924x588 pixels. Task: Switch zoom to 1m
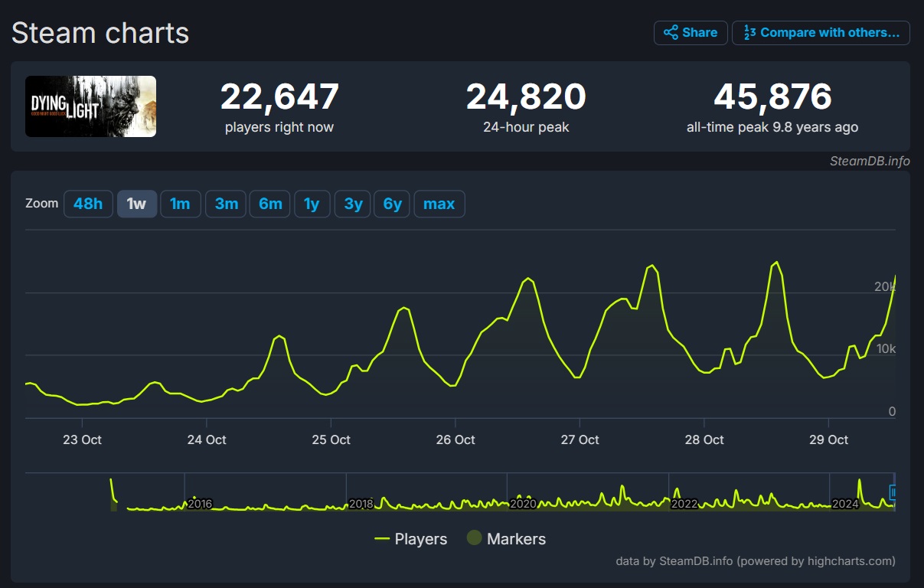(181, 204)
